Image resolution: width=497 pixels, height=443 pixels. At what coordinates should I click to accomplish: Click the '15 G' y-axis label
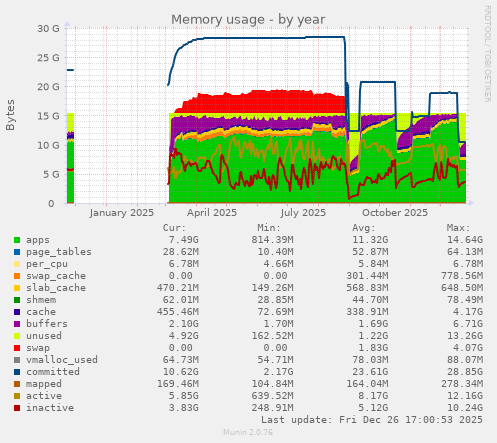[x=48, y=116]
